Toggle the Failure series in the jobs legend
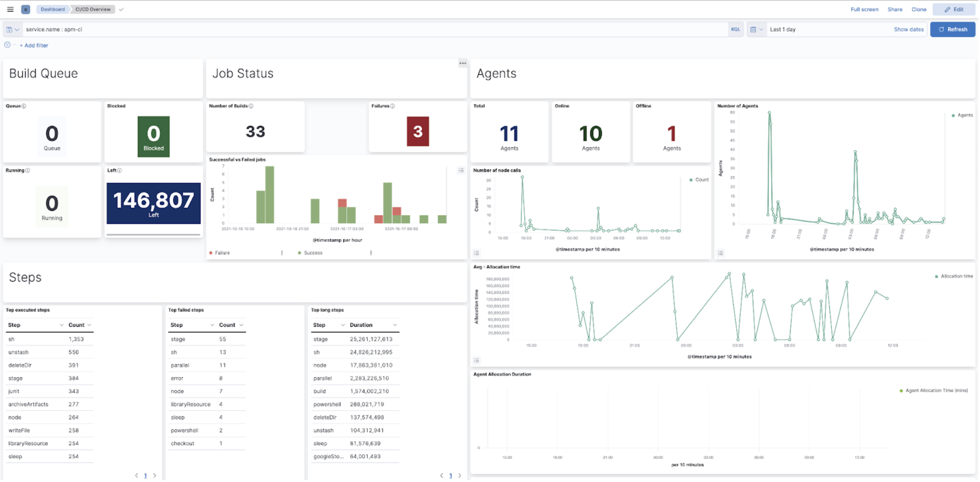Image resolution: width=980 pixels, height=482 pixels. (223, 252)
